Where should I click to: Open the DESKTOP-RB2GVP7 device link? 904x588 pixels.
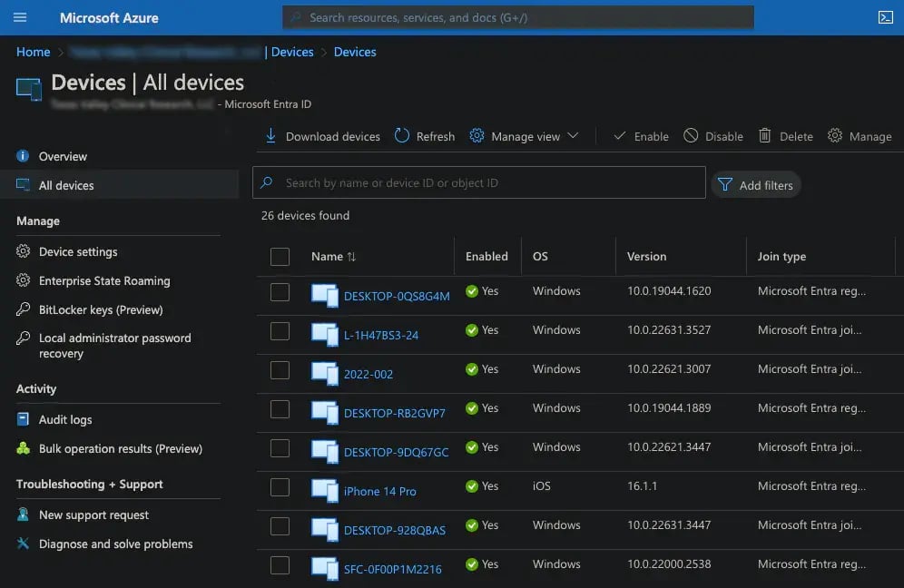(394, 414)
